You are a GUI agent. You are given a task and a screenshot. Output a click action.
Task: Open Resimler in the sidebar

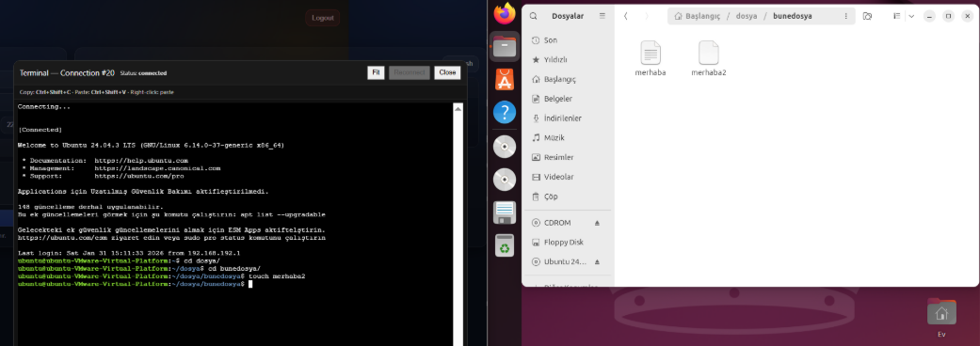[568, 157]
